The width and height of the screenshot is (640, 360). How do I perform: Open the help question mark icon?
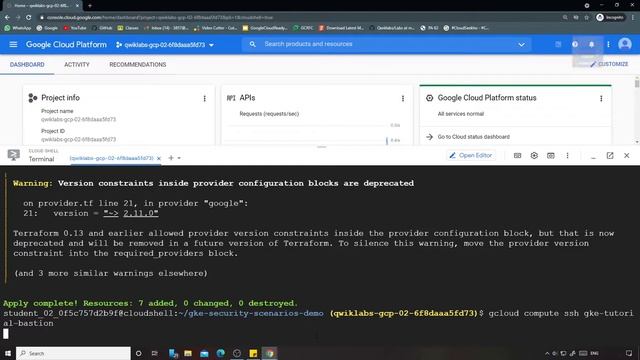[x=575, y=44]
